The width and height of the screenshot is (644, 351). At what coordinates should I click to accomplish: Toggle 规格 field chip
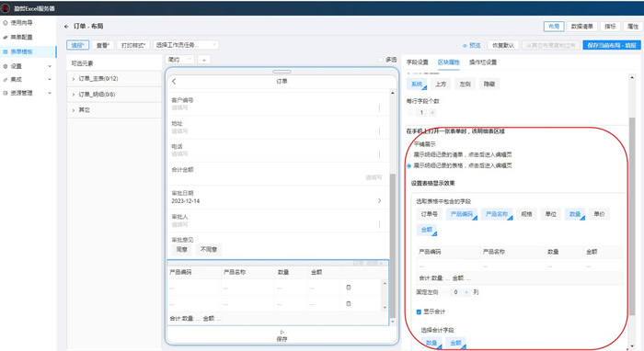[x=526, y=214]
